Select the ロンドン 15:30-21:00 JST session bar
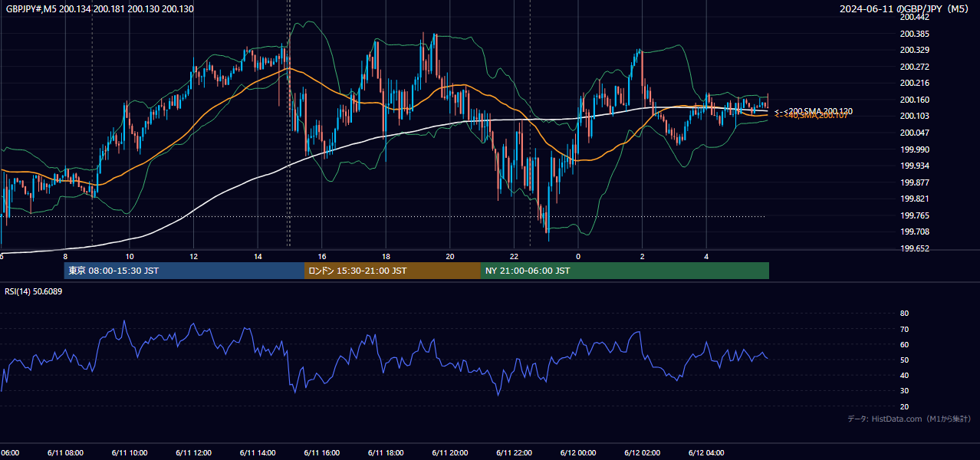This screenshot has height=460, width=980. click(x=393, y=271)
